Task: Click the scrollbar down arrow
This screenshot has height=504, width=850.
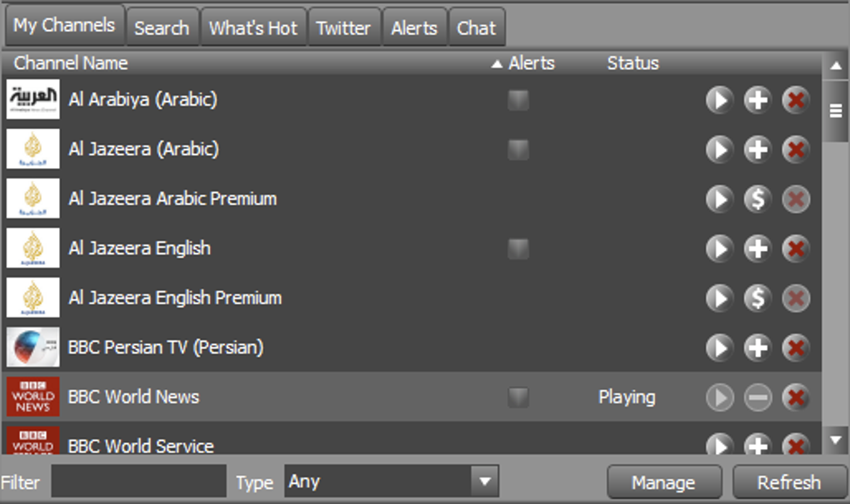Action: pyautogui.click(x=836, y=440)
